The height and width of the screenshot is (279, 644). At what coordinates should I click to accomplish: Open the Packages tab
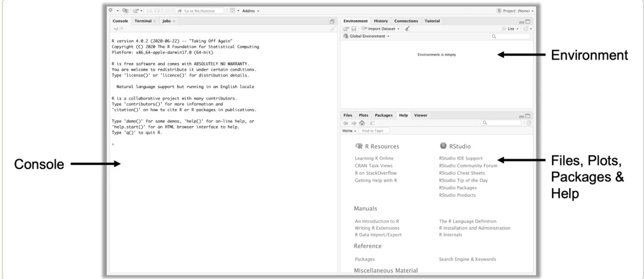(384, 115)
